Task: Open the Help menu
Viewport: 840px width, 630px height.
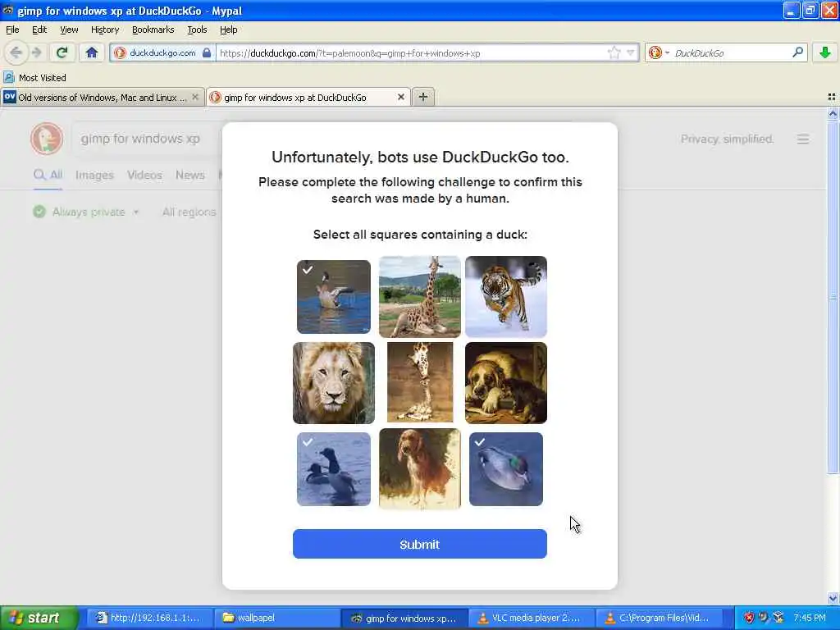Action: (x=228, y=30)
